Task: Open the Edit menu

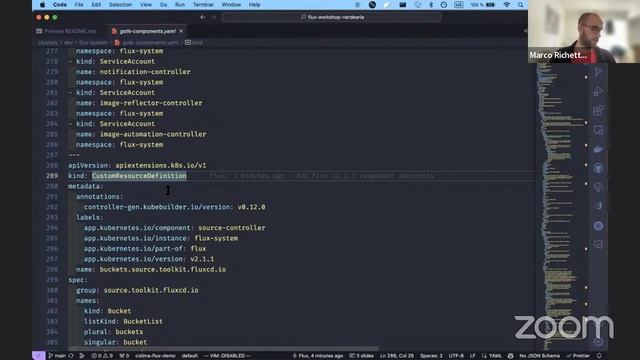Action: point(96,5)
